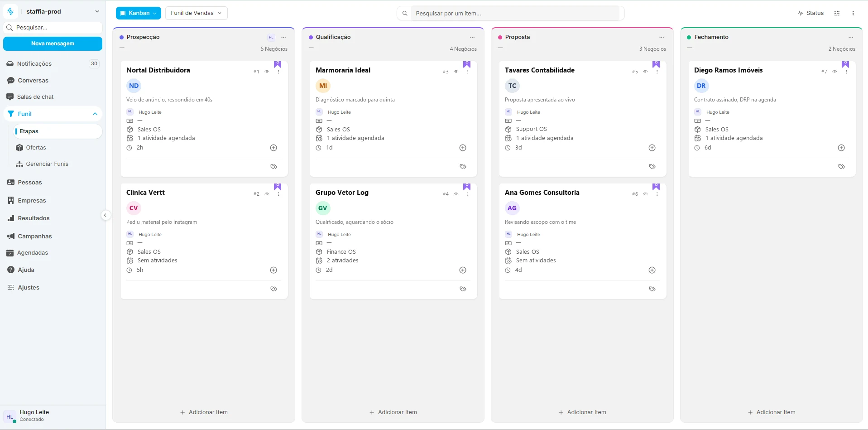
Task: Click the bookmark icon on Nortal Distribuidora card
Action: pyautogui.click(x=278, y=65)
